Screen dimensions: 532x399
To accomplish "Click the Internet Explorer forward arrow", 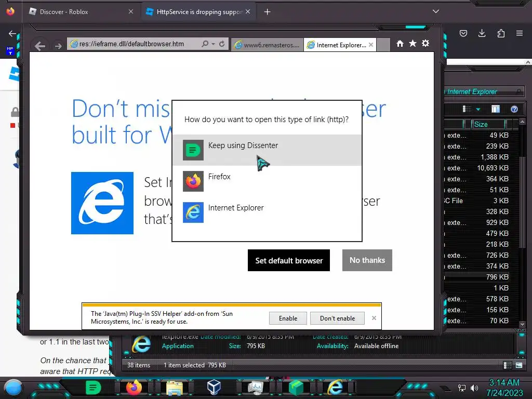I will click(x=58, y=46).
